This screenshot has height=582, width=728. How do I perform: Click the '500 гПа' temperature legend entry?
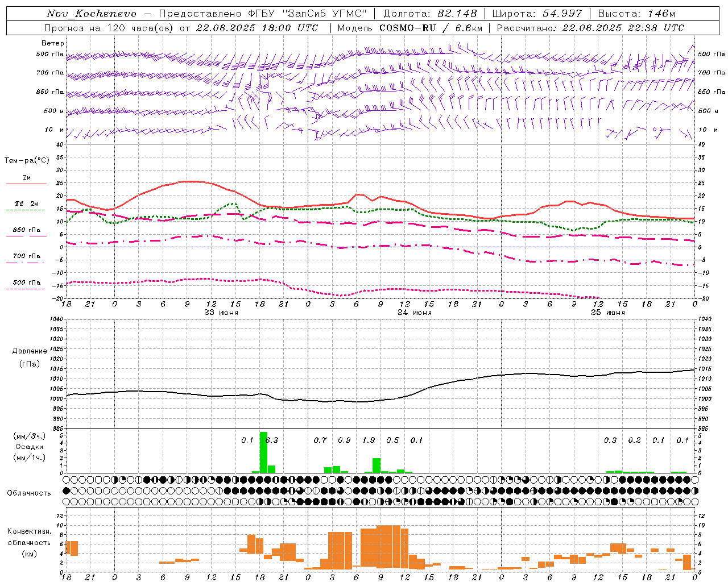(27, 282)
